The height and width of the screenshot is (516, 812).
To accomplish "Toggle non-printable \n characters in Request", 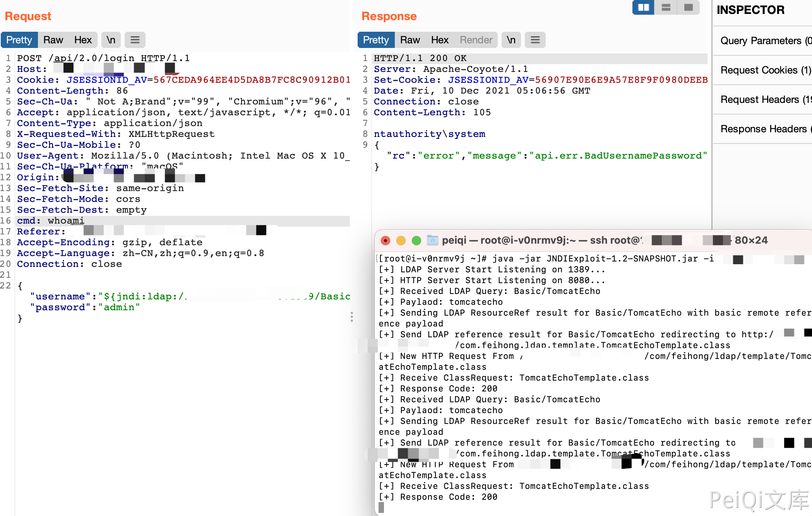I will point(111,40).
